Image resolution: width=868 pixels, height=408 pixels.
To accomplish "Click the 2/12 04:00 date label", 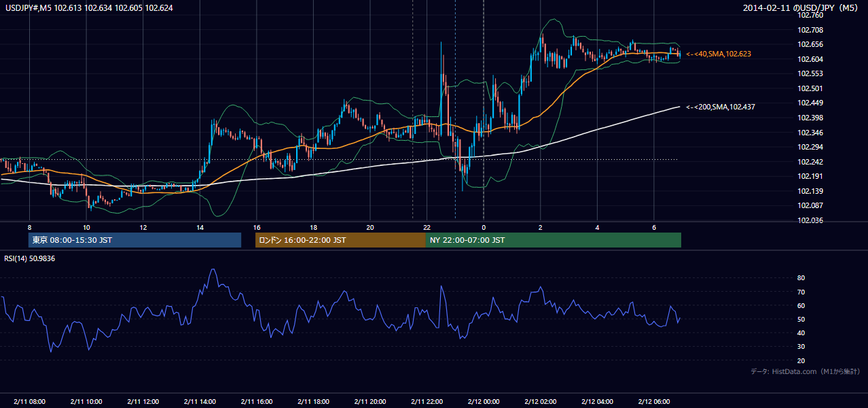I will 597,401.
